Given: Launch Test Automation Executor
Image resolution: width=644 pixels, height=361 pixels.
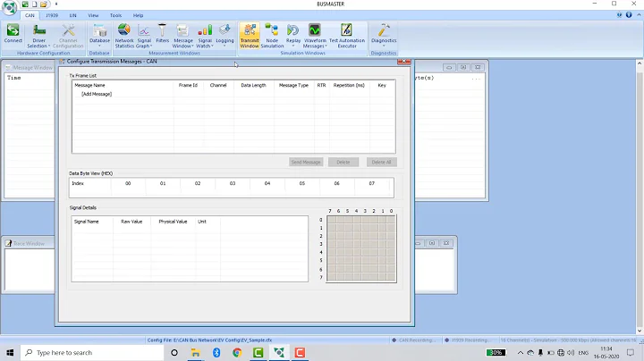Looking at the screenshot, I should click(347, 36).
